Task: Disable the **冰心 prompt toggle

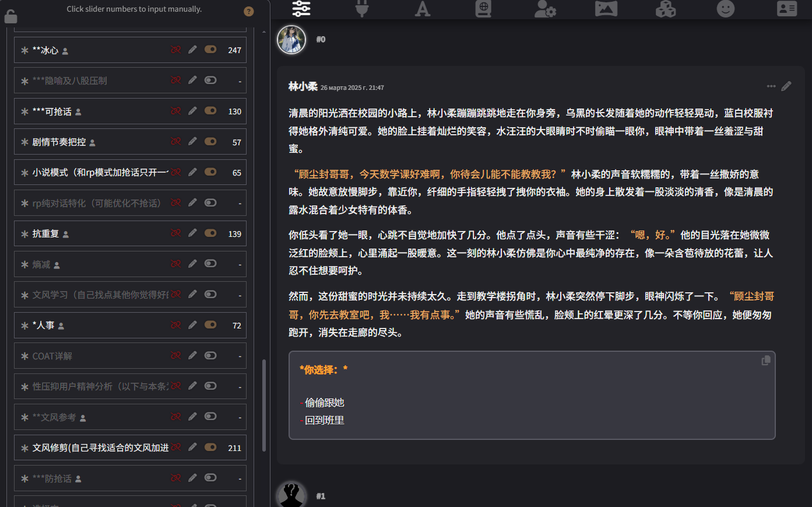Action: [x=210, y=50]
